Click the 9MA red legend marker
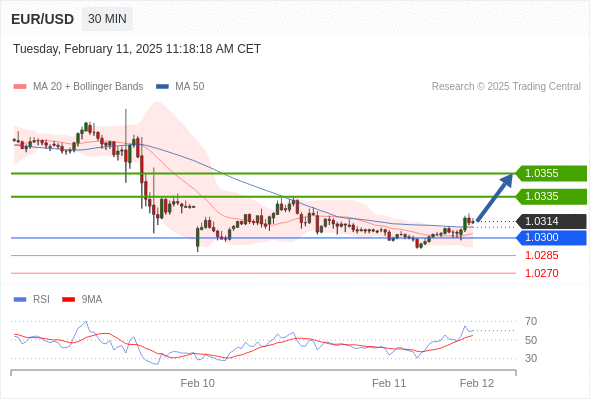Image resolution: width=590 pixels, height=400 pixels. [x=68, y=300]
